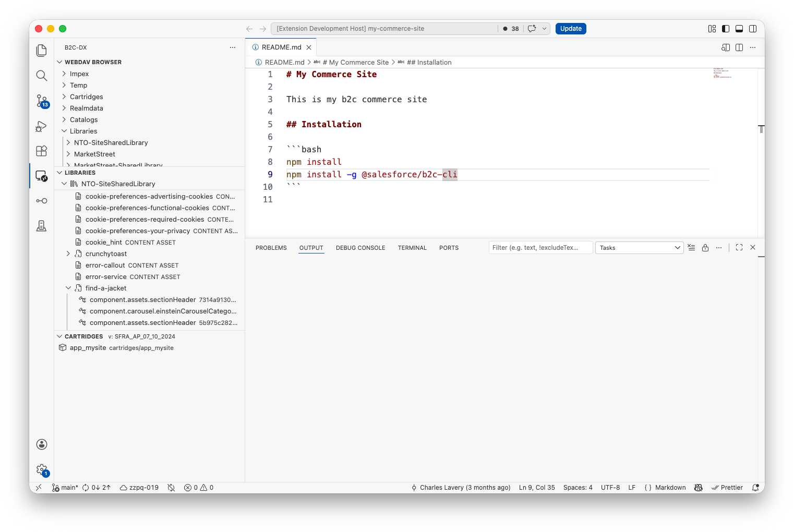Close the README.md tab
The height and width of the screenshot is (532, 794).
[309, 47]
